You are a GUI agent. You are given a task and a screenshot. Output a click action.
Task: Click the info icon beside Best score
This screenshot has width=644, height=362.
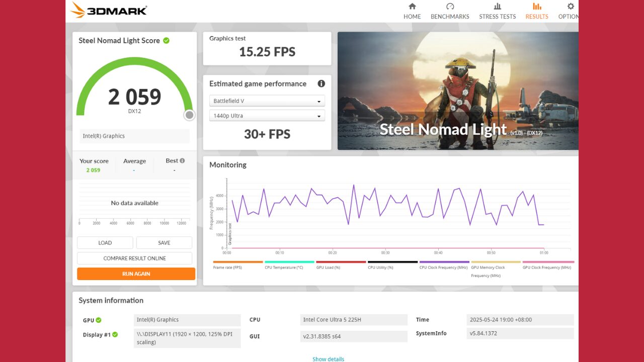coord(182,161)
